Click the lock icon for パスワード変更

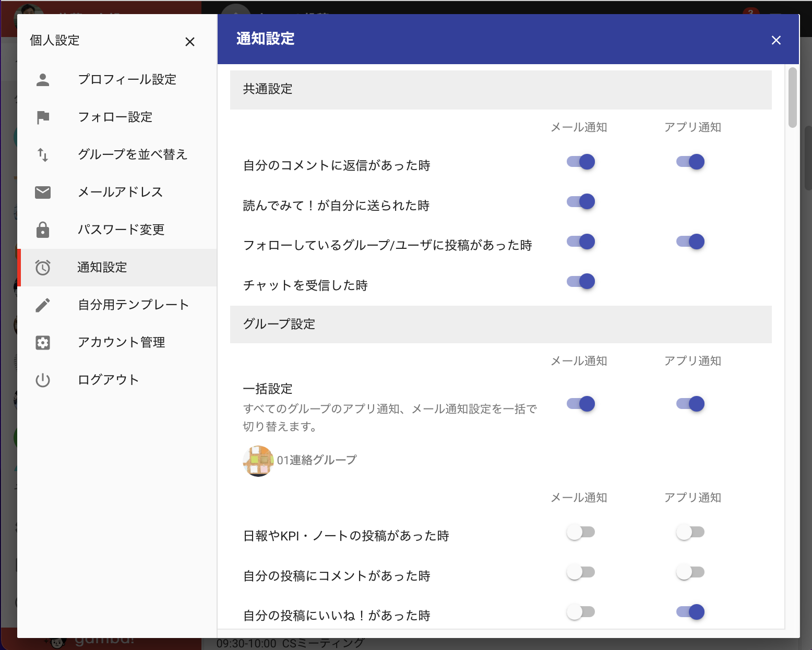click(43, 230)
